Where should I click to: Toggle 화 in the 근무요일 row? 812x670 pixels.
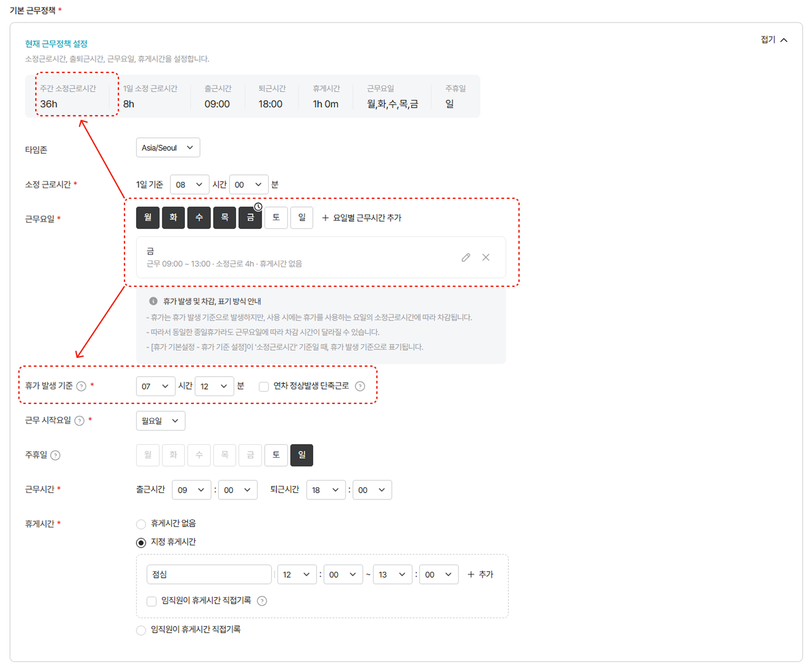pyautogui.click(x=173, y=217)
